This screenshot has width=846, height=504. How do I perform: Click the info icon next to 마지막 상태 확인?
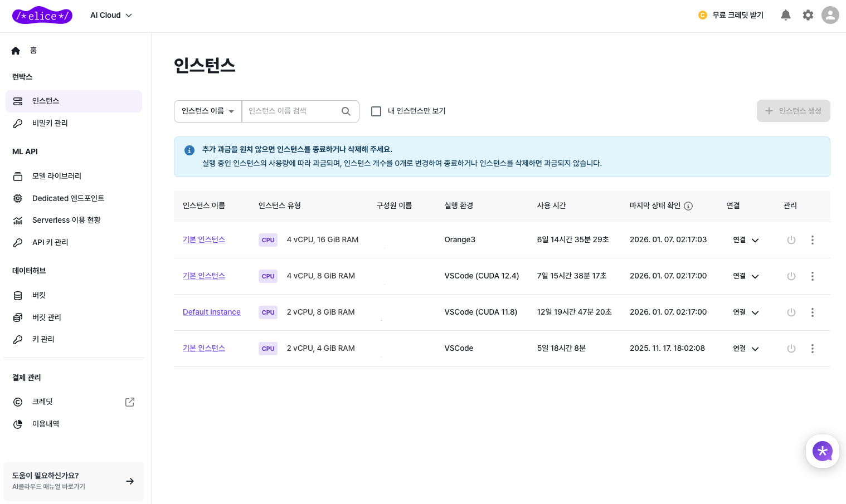[x=688, y=206]
